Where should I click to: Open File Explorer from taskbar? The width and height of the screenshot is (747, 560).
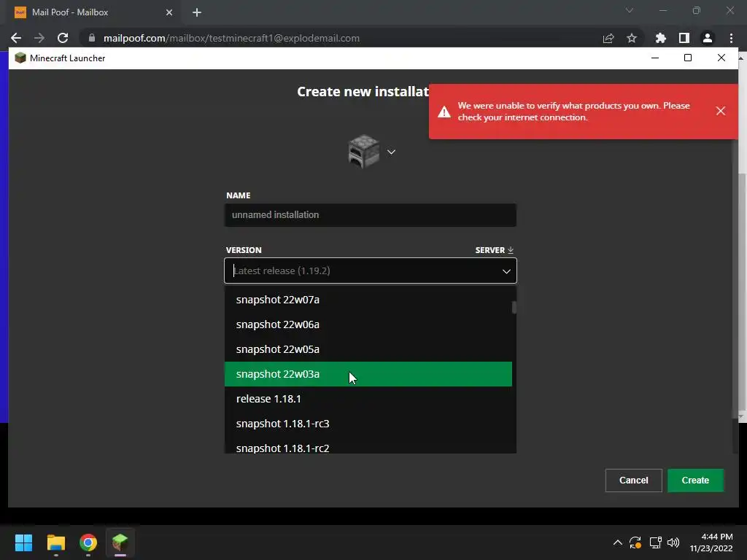[x=55, y=542]
